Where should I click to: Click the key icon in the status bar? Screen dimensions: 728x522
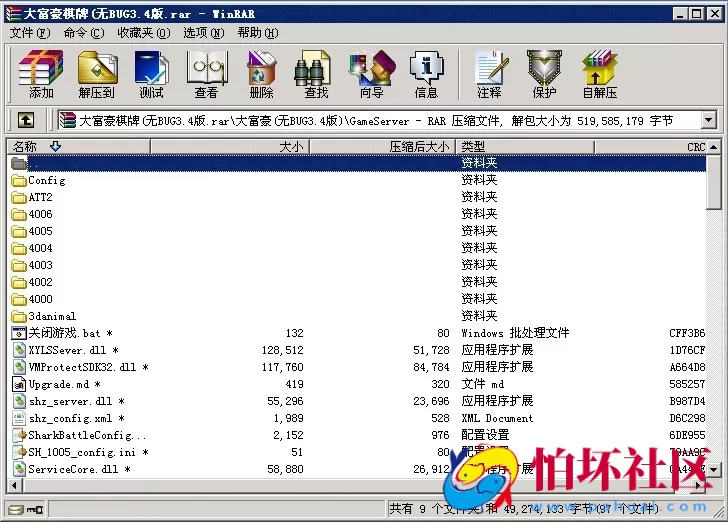35,509
